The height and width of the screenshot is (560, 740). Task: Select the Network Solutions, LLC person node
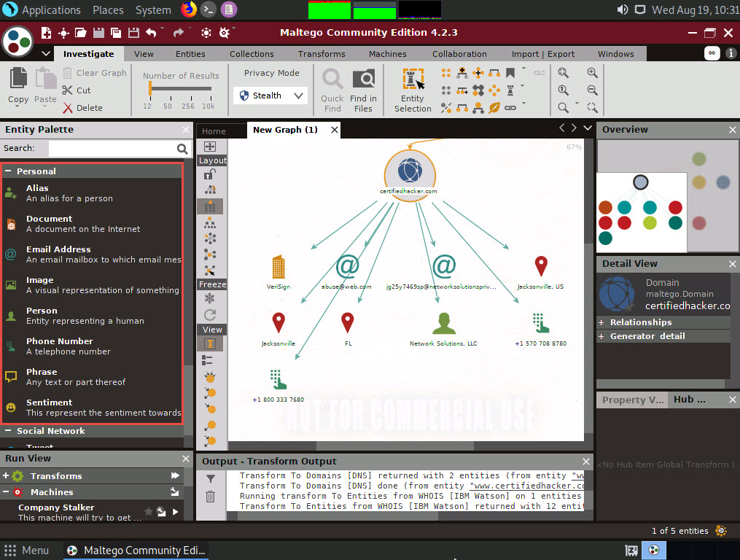tap(443, 324)
